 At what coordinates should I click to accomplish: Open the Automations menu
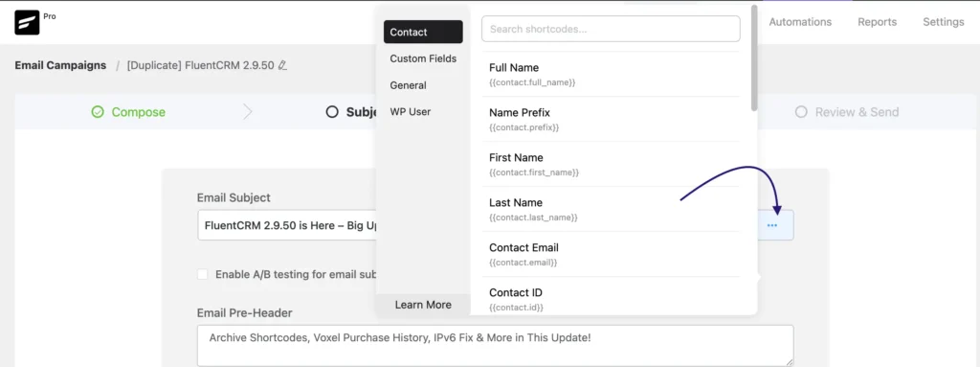[x=800, y=22]
